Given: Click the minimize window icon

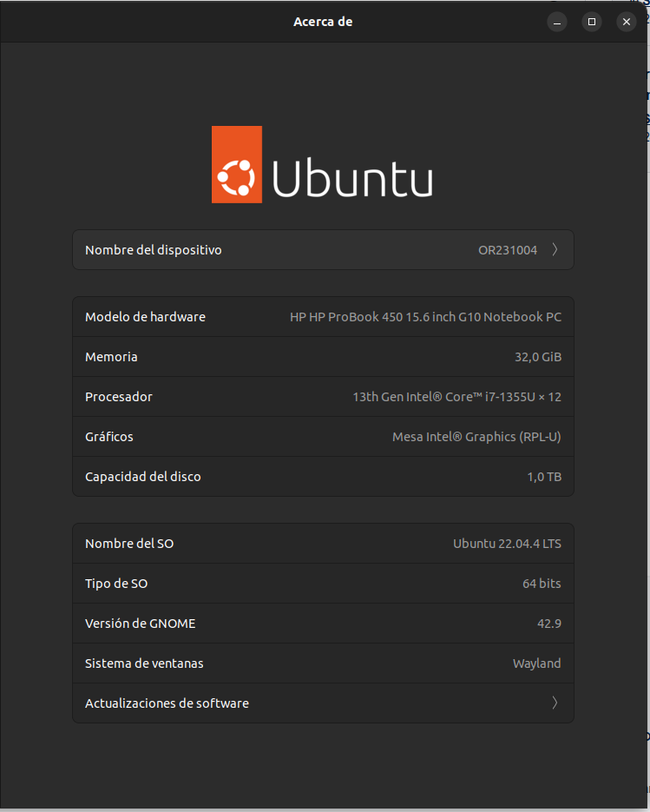Looking at the screenshot, I should (556, 22).
